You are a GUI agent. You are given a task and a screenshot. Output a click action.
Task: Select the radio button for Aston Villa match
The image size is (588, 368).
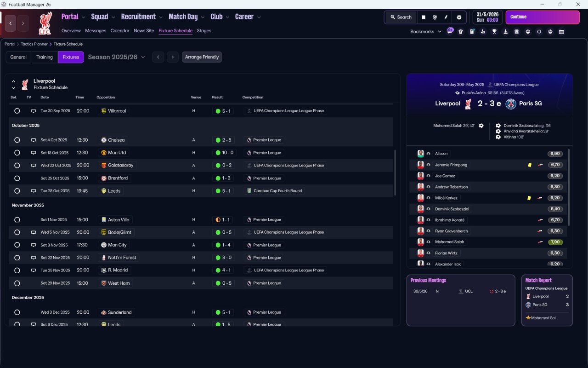pos(17,220)
